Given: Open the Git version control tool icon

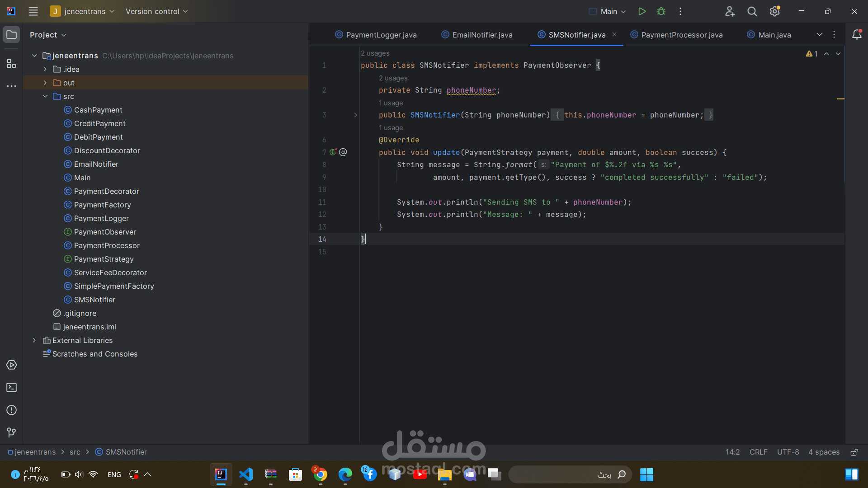Looking at the screenshot, I should (x=11, y=433).
